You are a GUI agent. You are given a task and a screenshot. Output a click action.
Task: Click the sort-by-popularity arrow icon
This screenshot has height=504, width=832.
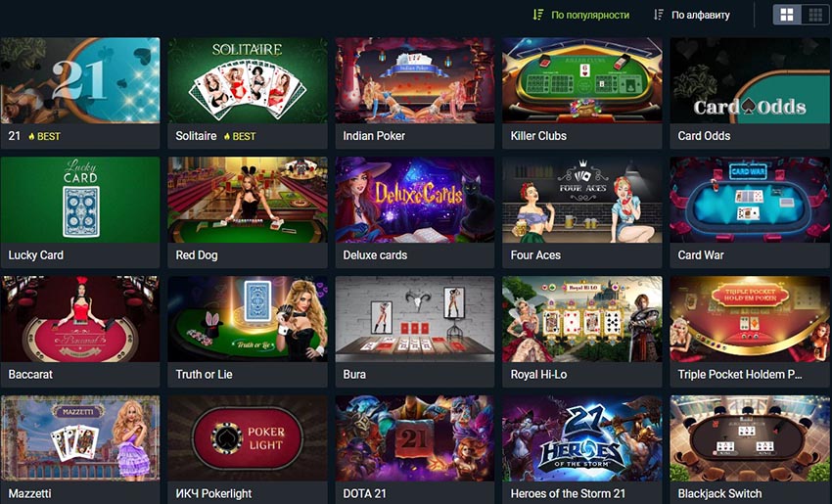538,15
